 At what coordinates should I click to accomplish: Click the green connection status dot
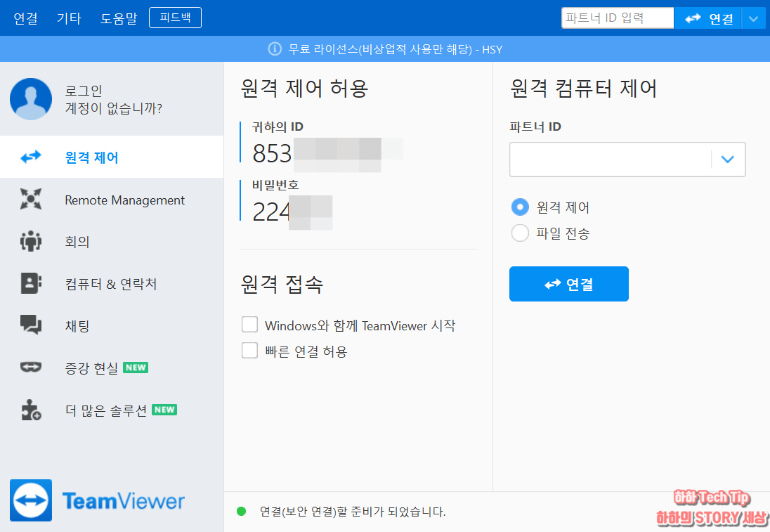pyautogui.click(x=241, y=512)
